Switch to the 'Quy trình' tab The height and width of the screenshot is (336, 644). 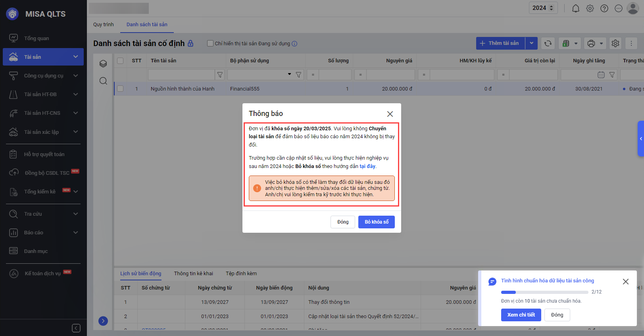click(x=103, y=25)
